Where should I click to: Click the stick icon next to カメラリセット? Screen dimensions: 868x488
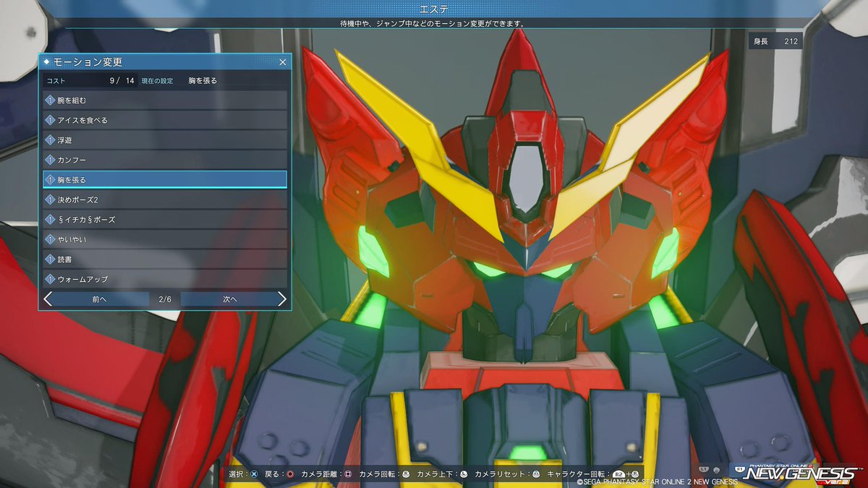pyautogui.click(x=536, y=474)
